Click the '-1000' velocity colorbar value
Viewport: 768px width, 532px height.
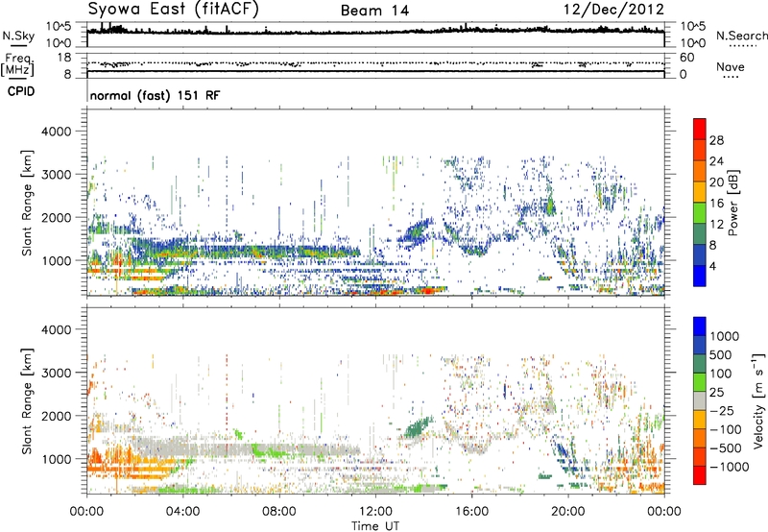click(x=730, y=467)
